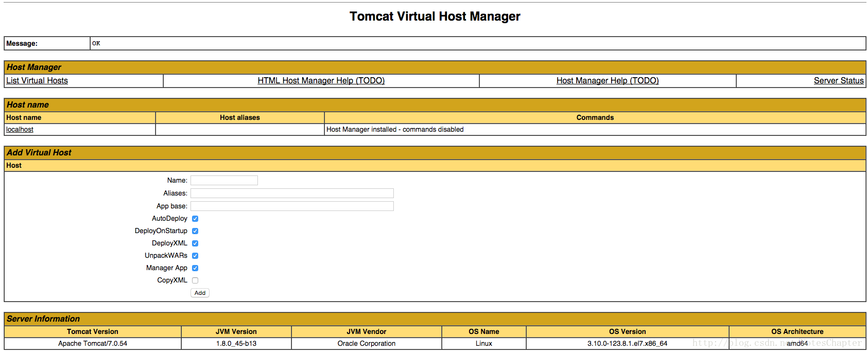The height and width of the screenshot is (353, 868).
Task: Select the Apache Tomcat/7.0.54 version cell
Action: pos(93,344)
